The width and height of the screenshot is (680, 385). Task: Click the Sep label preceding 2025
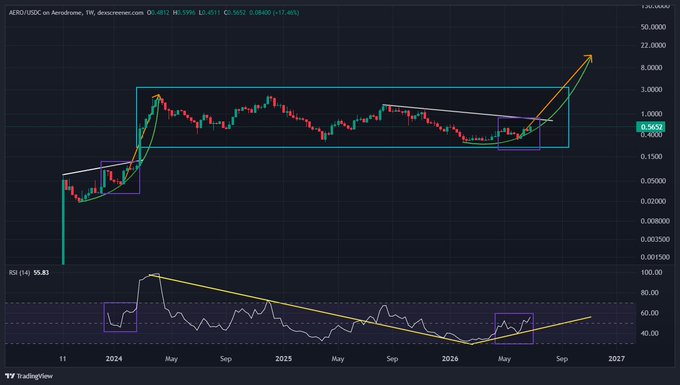tap(226, 359)
